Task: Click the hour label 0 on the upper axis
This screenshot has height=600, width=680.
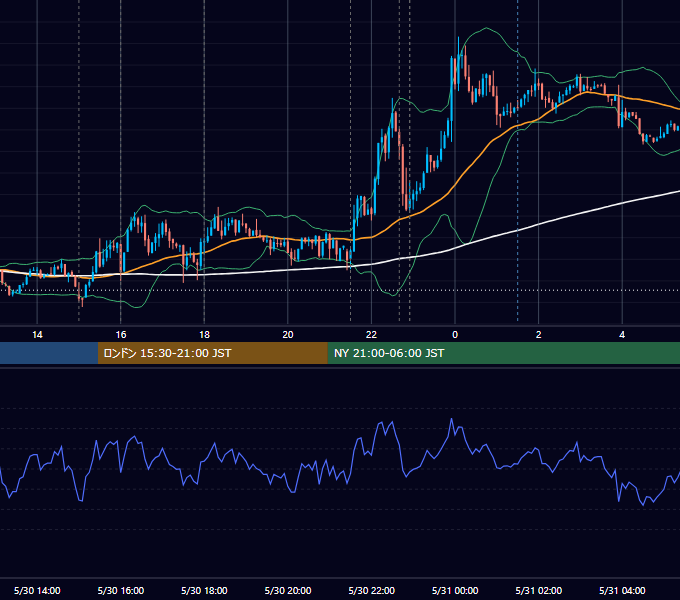Action: 455,335
